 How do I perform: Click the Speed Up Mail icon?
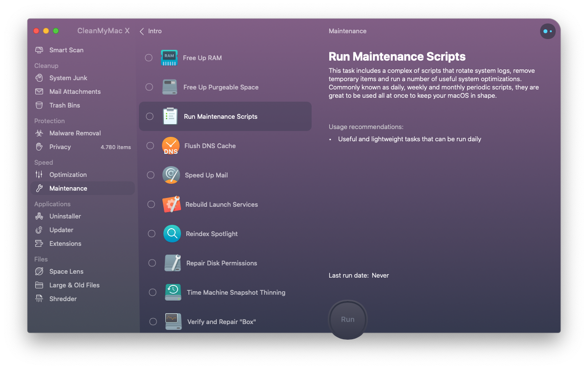(x=171, y=175)
